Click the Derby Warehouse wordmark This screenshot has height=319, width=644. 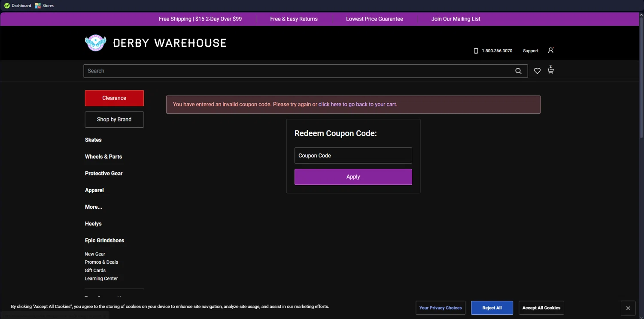[x=170, y=43]
